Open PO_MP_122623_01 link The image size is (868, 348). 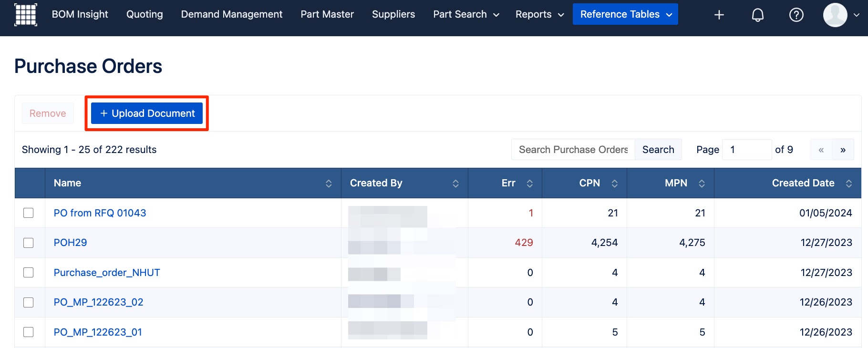(x=98, y=332)
